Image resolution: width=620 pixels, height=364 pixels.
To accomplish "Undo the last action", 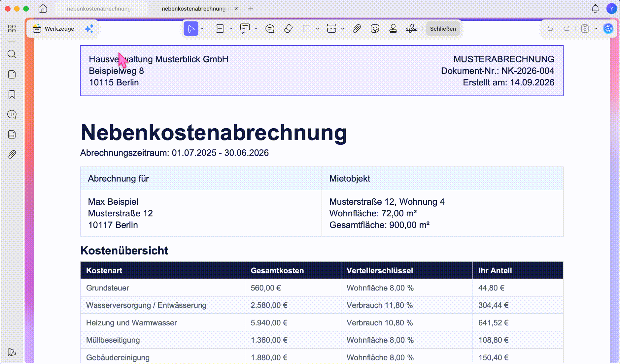I will pos(550,29).
